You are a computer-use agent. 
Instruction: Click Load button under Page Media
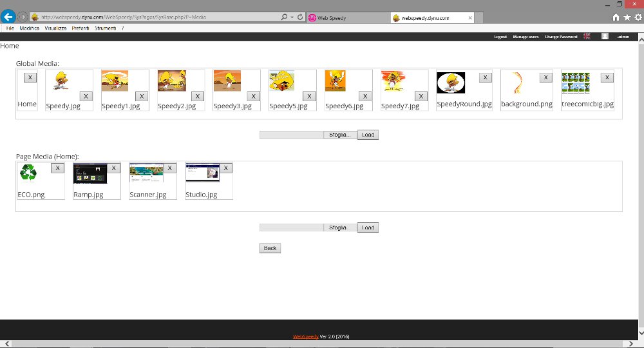click(368, 227)
